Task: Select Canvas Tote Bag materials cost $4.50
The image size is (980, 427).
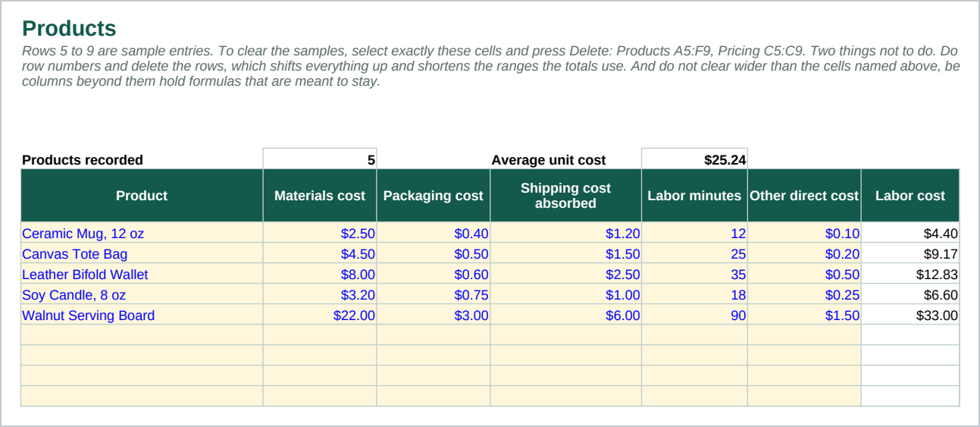Action: pyautogui.click(x=320, y=253)
